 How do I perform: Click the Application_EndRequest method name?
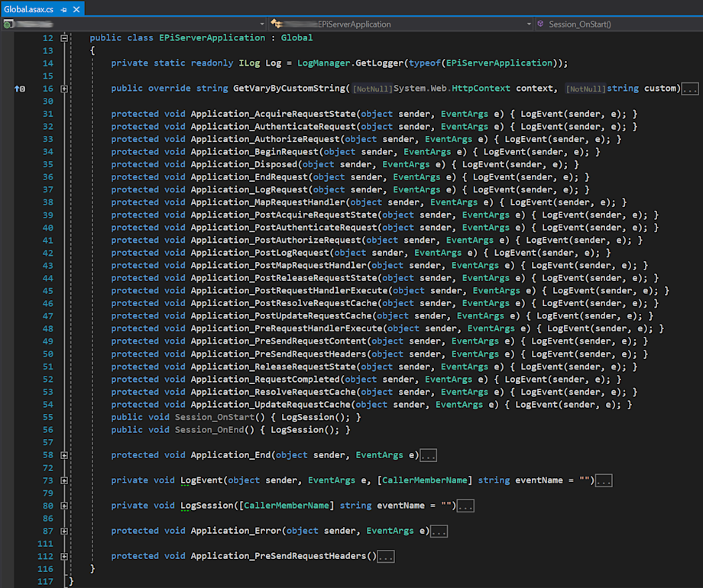pos(249,177)
